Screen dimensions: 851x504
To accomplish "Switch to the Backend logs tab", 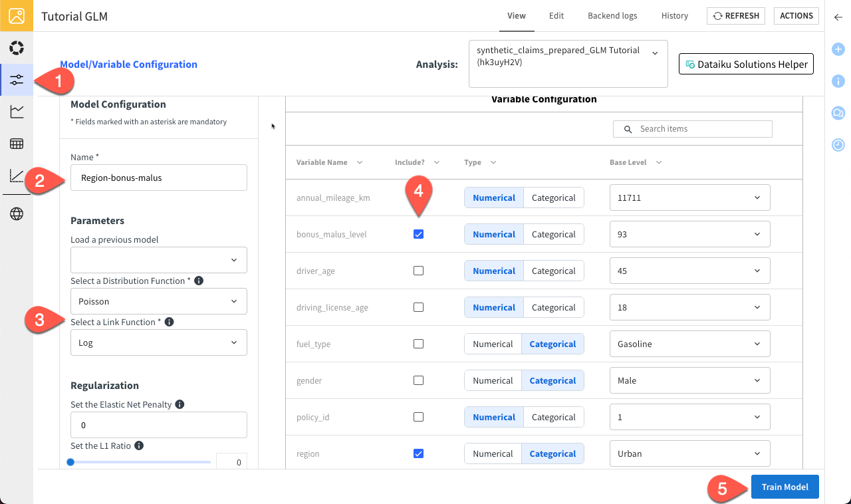I will (612, 16).
